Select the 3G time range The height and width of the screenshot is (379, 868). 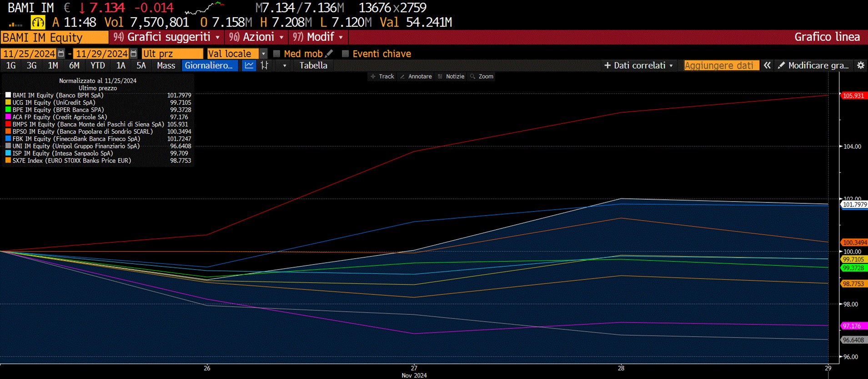tap(31, 66)
